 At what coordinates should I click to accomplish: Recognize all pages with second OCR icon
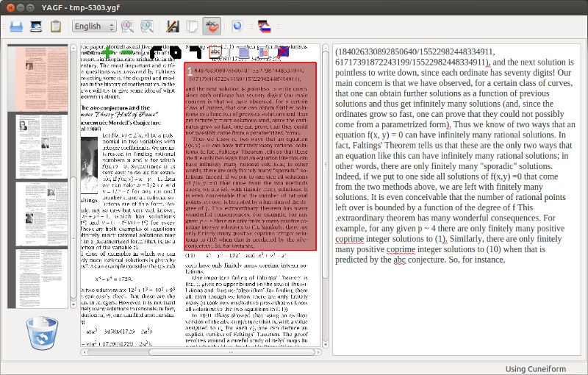[147, 26]
